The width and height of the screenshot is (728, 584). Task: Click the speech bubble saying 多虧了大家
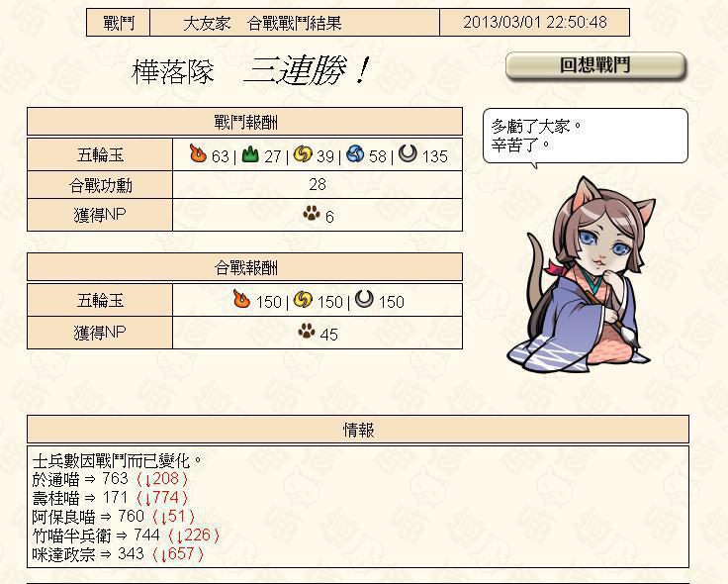pyautogui.click(x=585, y=137)
